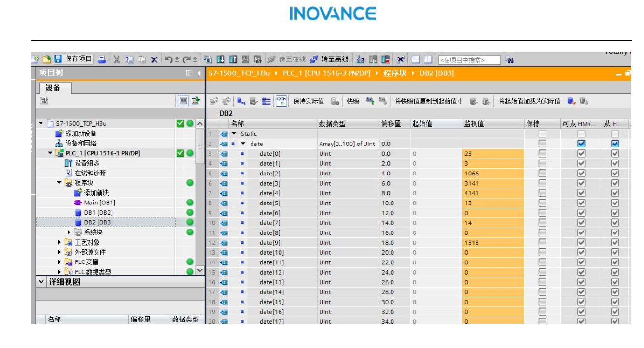The width and height of the screenshot is (644, 348).
Task: Click snapshot camera icon with green arrow
Action: tap(370, 101)
